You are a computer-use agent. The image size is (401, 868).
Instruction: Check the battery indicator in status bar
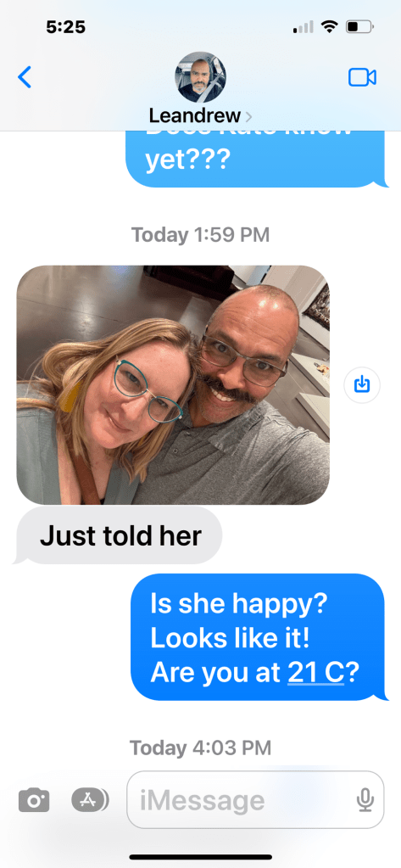tap(360, 26)
